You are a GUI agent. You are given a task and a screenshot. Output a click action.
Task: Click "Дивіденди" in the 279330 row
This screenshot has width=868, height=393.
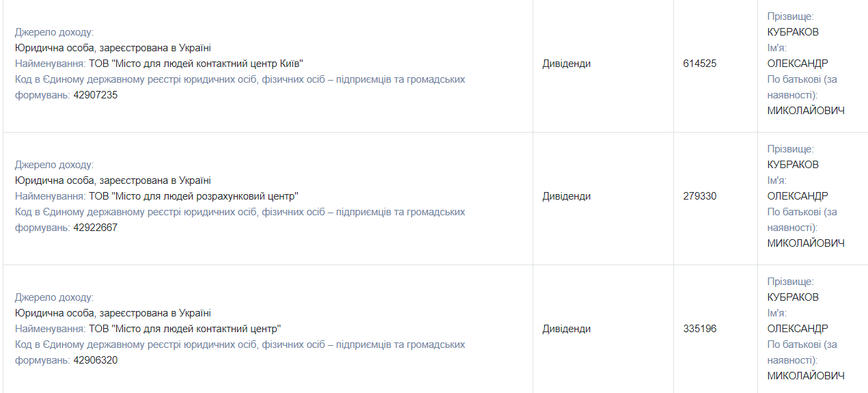click(x=566, y=196)
